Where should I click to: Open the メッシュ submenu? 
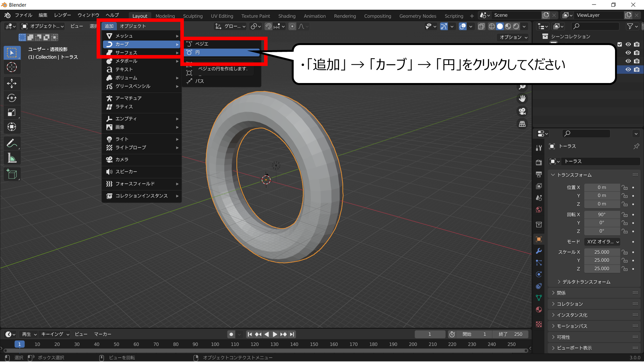click(x=142, y=36)
